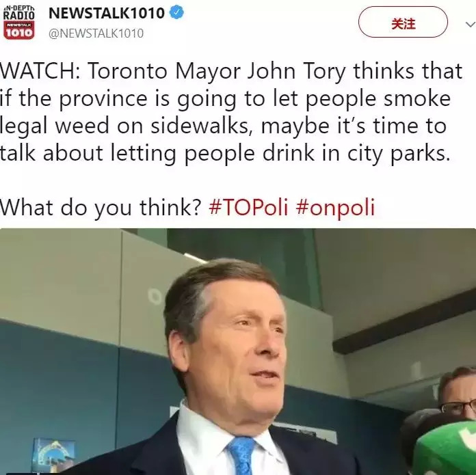476x475 pixels.
Task: Click the tweet text starting with WATCH
Action: pyautogui.click(x=230, y=111)
